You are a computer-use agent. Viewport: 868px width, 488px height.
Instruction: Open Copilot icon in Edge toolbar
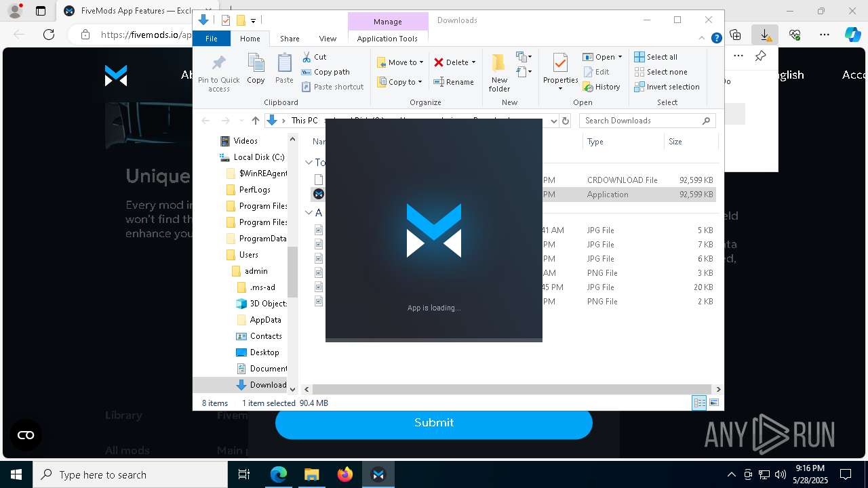coord(852,35)
